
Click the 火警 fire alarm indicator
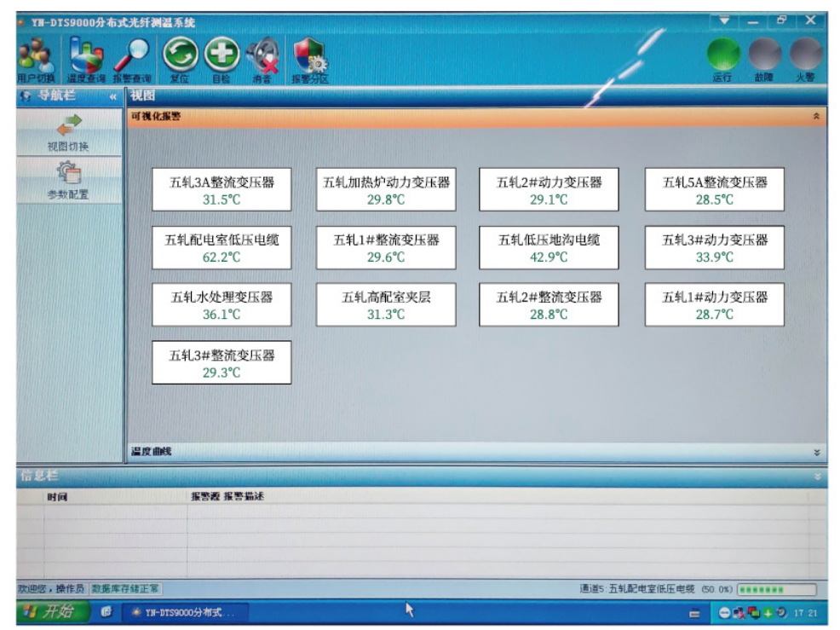804,56
